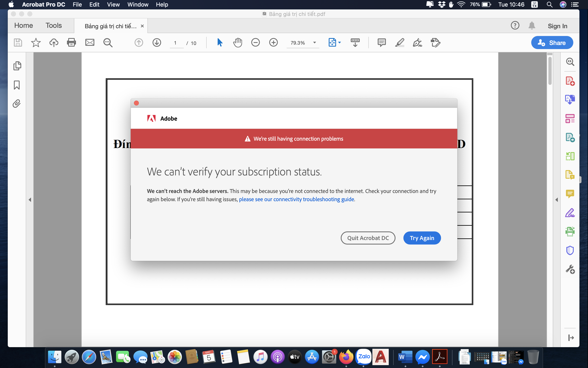Open the zoom percentage dropdown arrow
Screen dimensions: 588x368
click(314, 43)
